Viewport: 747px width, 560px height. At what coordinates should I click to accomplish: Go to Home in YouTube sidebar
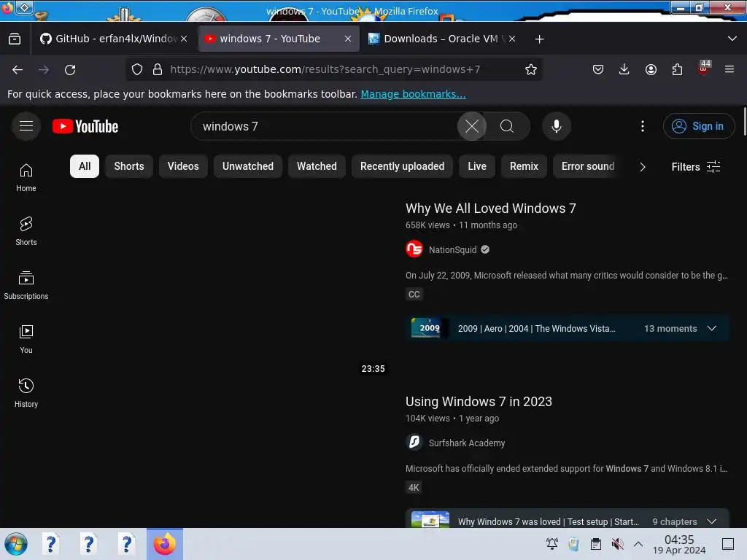tap(26, 178)
